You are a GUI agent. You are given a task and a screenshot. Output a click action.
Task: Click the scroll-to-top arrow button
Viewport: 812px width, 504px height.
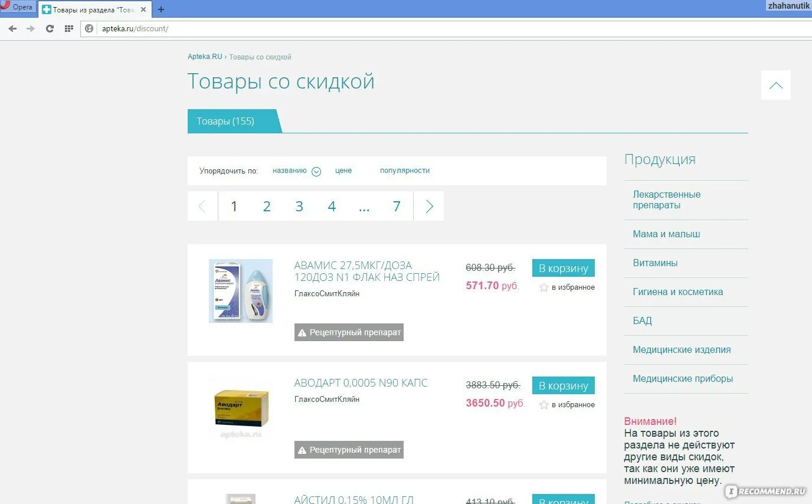776,85
